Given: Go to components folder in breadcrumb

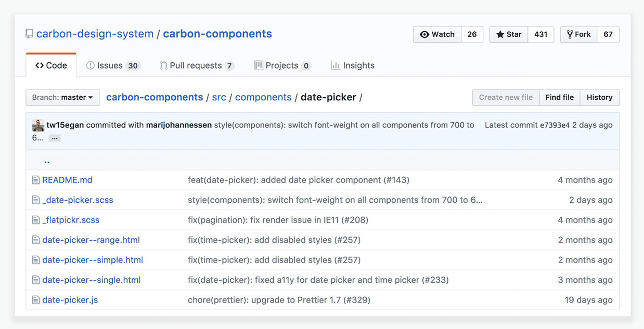Looking at the screenshot, I should 263,97.
